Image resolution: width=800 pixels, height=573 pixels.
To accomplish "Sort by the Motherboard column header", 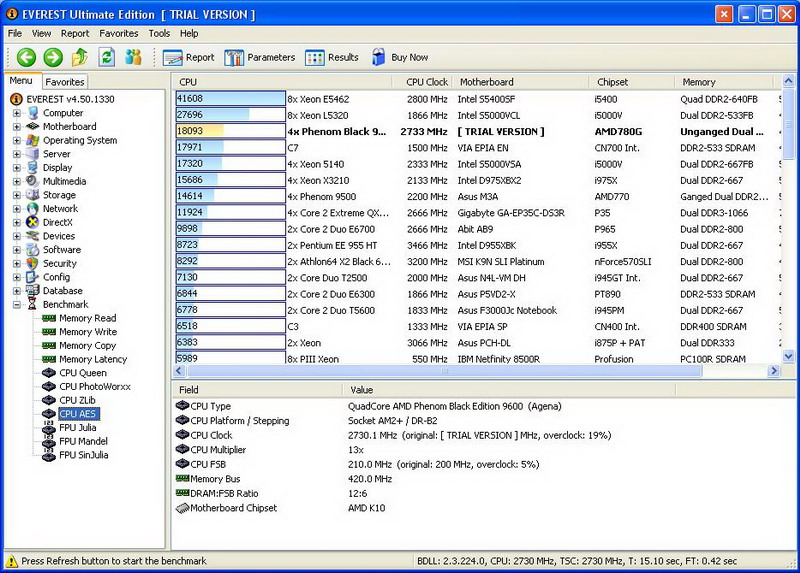I will [x=521, y=82].
